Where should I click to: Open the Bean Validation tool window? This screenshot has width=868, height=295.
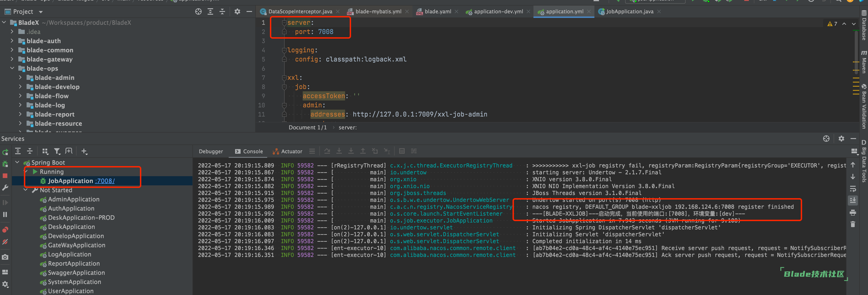click(x=864, y=106)
